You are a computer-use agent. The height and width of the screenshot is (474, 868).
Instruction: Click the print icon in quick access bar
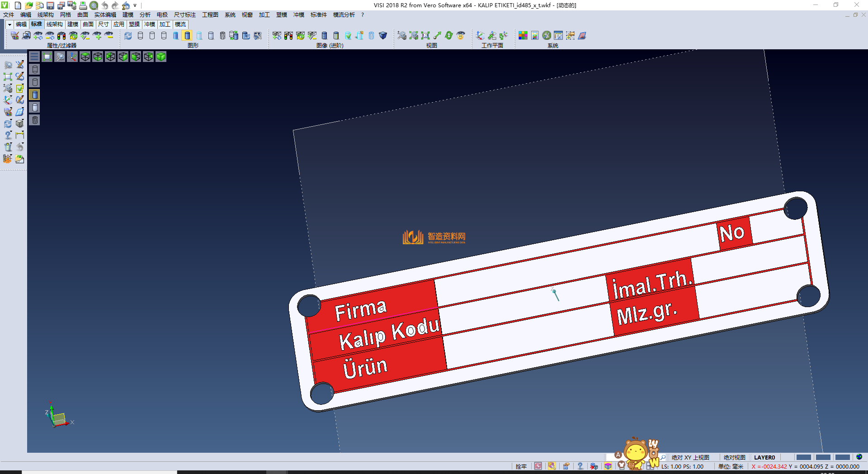[83, 5]
